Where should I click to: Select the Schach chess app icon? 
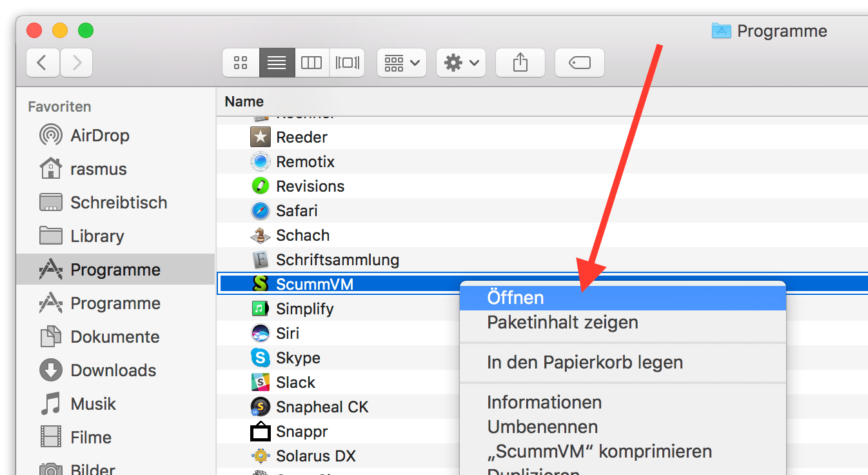(x=260, y=235)
